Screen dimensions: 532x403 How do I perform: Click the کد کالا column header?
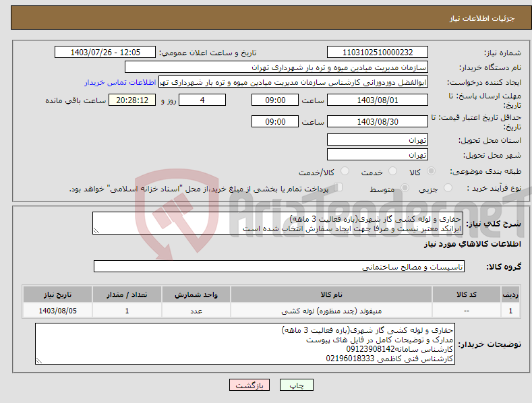(x=467, y=294)
